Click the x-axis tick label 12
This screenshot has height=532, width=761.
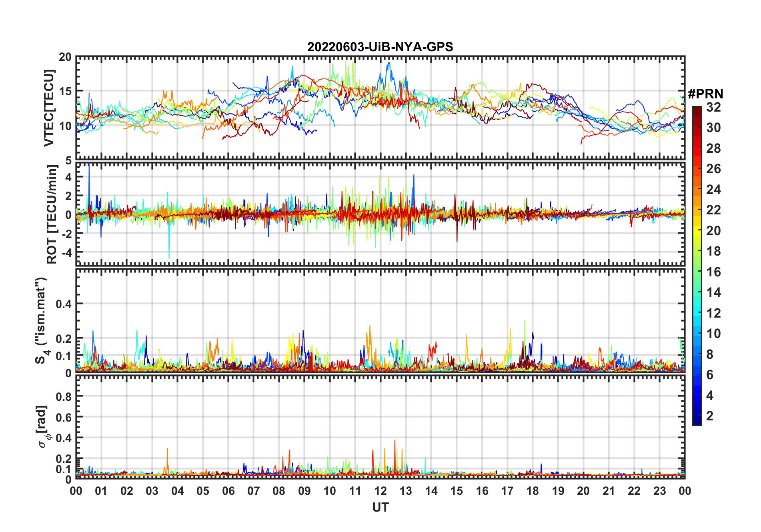pos(380,491)
